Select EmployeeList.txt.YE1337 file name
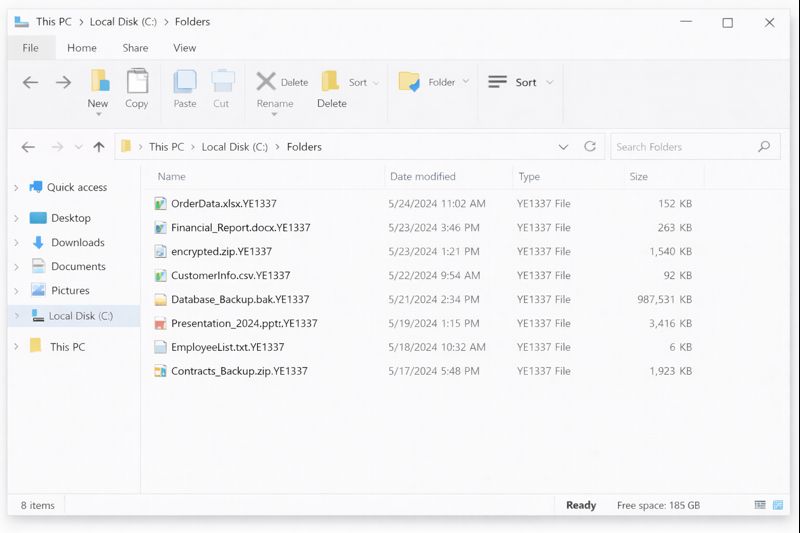Image resolution: width=800 pixels, height=533 pixels. tap(227, 347)
